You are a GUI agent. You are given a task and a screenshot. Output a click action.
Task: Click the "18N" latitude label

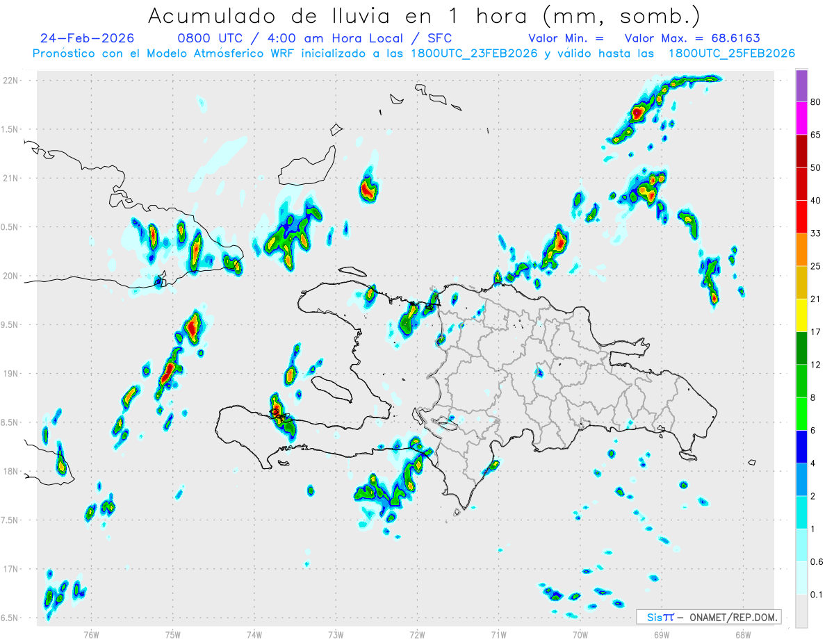pos(10,471)
